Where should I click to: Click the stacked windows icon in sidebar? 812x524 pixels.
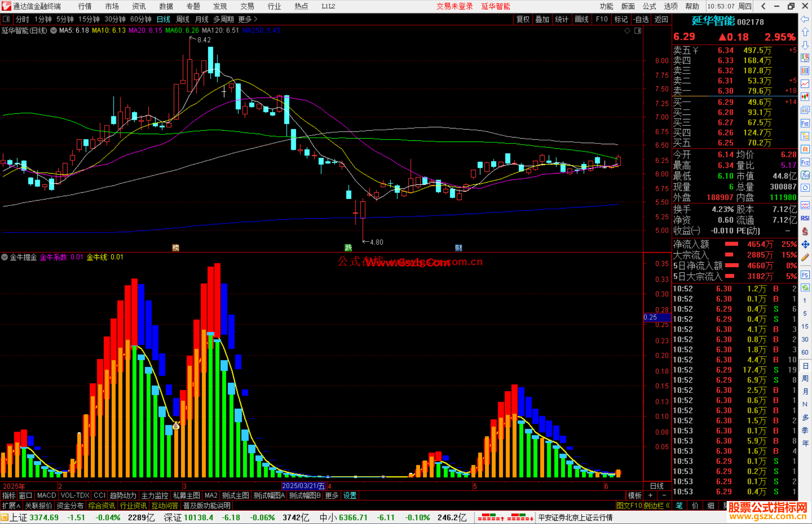click(x=805, y=110)
